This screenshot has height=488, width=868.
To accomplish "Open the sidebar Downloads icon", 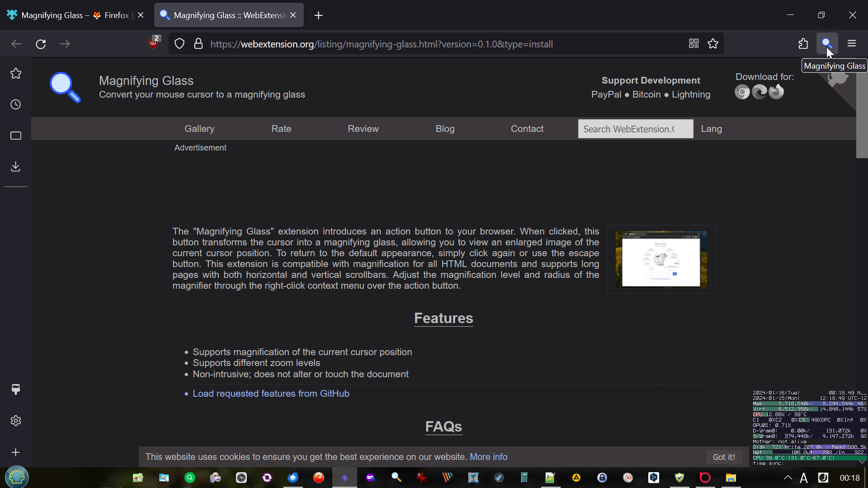I will (x=16, y=166).
